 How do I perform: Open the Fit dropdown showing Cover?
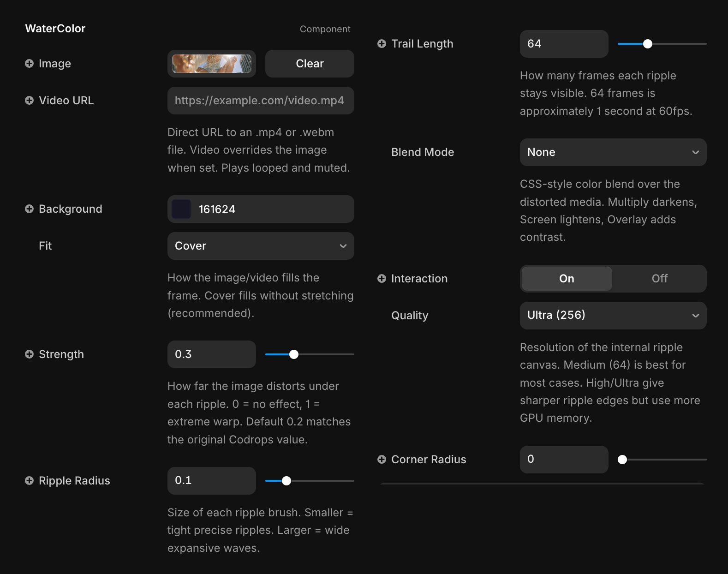click(261, 246)
